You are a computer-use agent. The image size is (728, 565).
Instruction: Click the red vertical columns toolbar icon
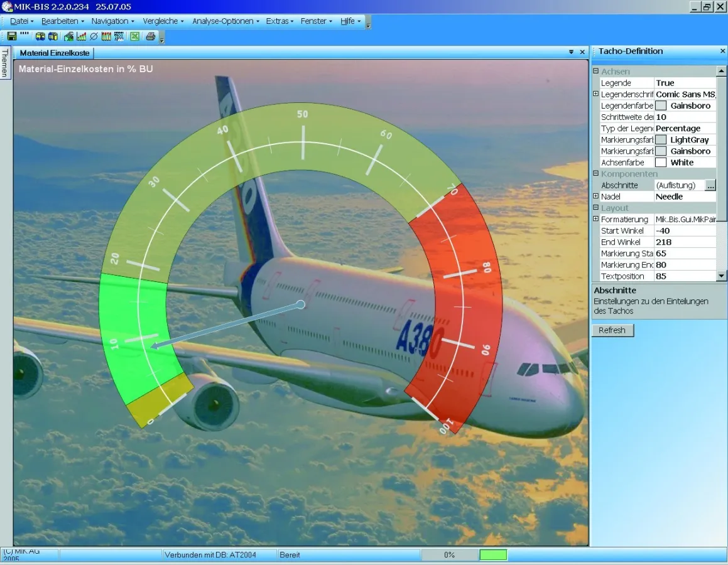106,36
